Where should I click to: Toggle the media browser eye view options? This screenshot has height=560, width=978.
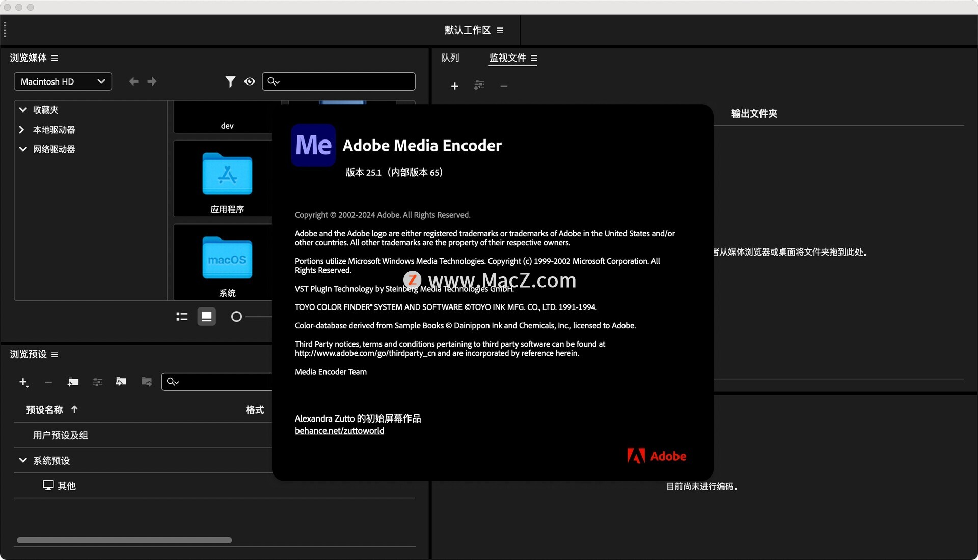[250, 81]
